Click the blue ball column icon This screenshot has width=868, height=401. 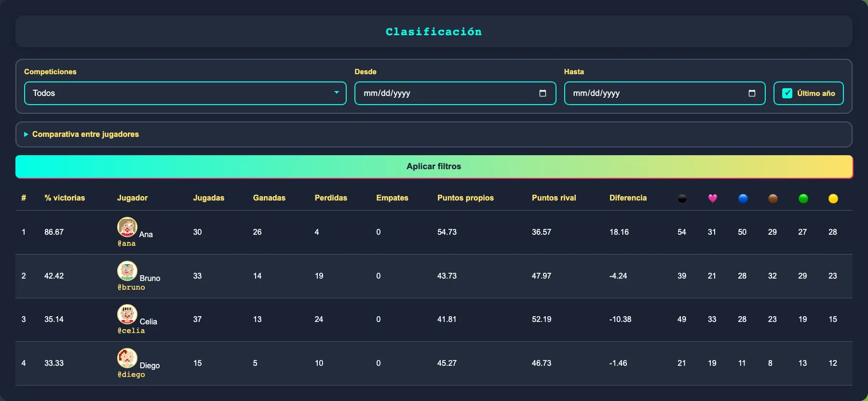pyautogui.click(x=743, y=199)
